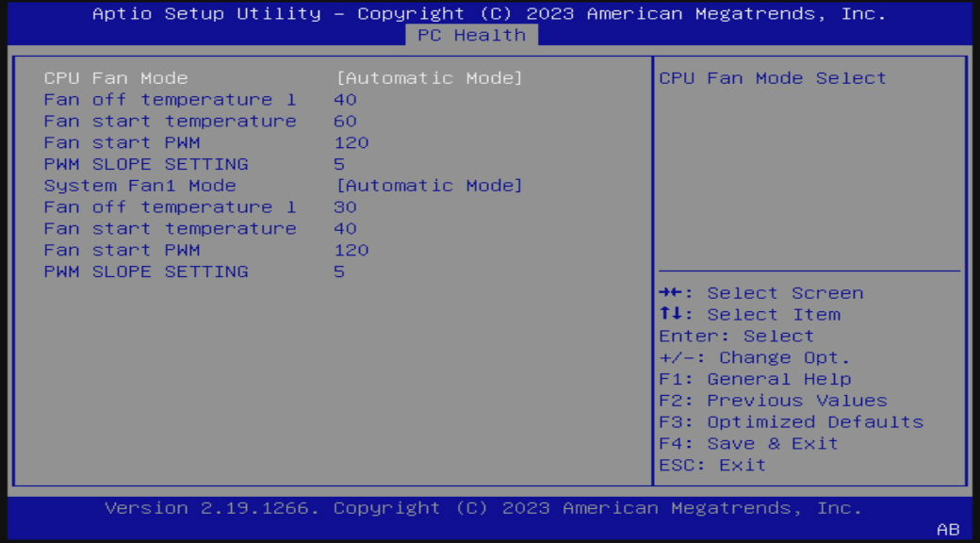Click Fan start temperature value 60

[345, 121]
